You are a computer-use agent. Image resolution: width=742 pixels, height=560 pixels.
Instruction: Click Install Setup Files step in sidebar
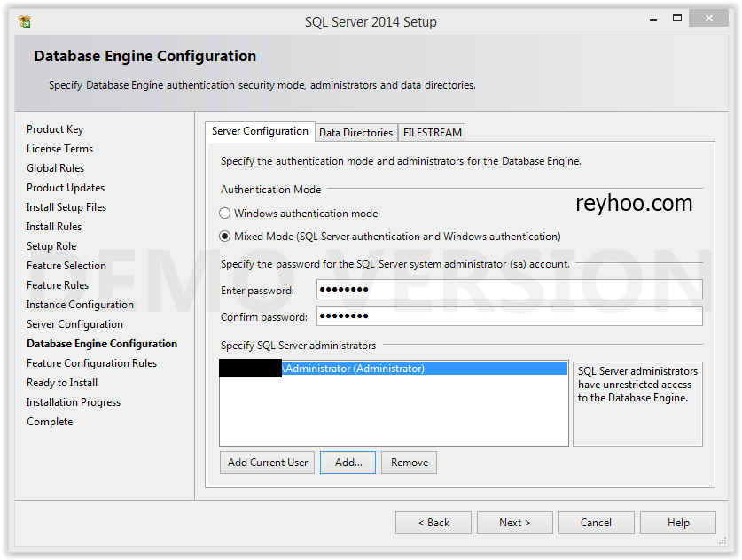click(x=66, y=207)
